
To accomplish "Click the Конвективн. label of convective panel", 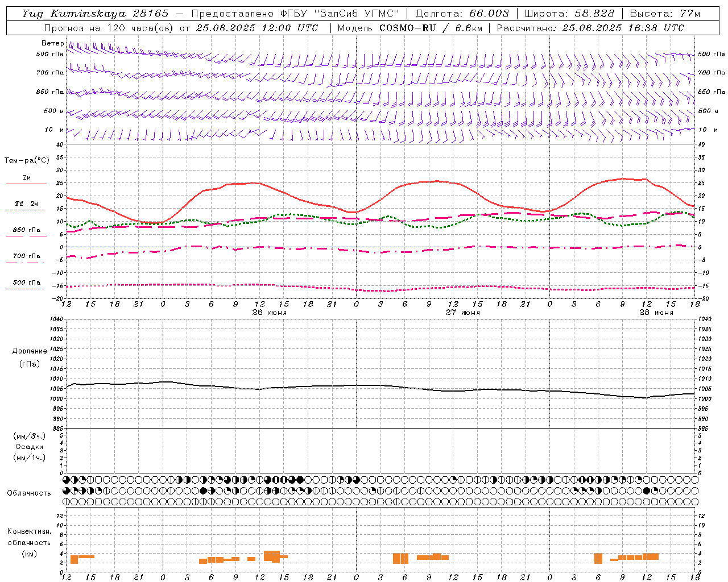I will point(29,531).
